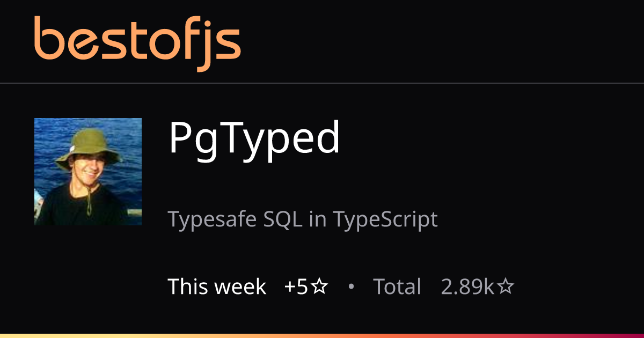Click the star icon next to +5
The width and height of the screenshot is (644, 338).
coord(320,287)
